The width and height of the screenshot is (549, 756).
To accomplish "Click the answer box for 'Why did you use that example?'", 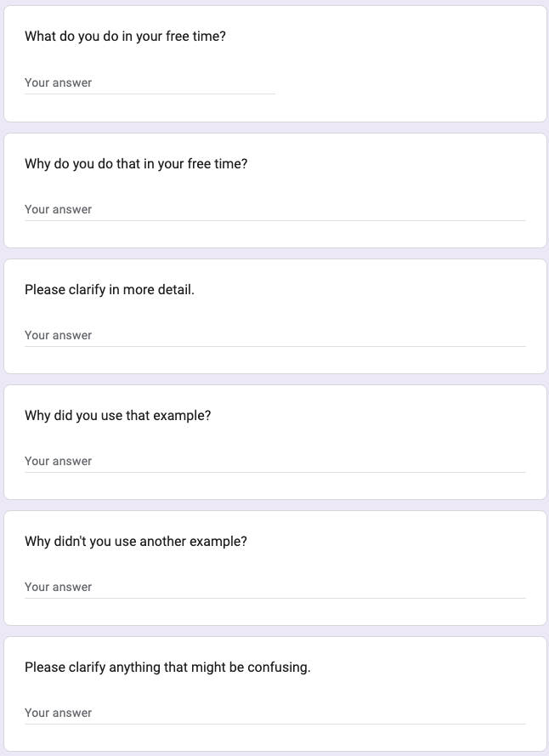I will pos(275,462).
